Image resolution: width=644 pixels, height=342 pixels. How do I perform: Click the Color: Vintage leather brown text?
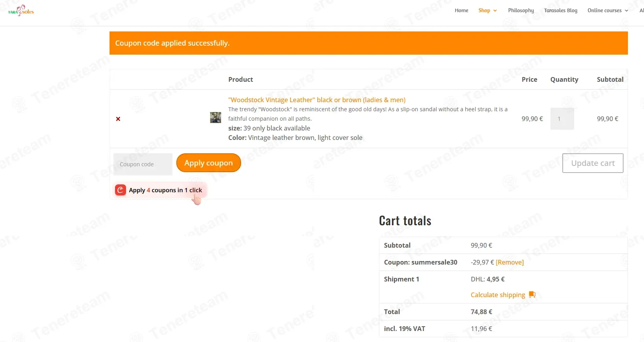pyautogui.click(x=295, y=138)
